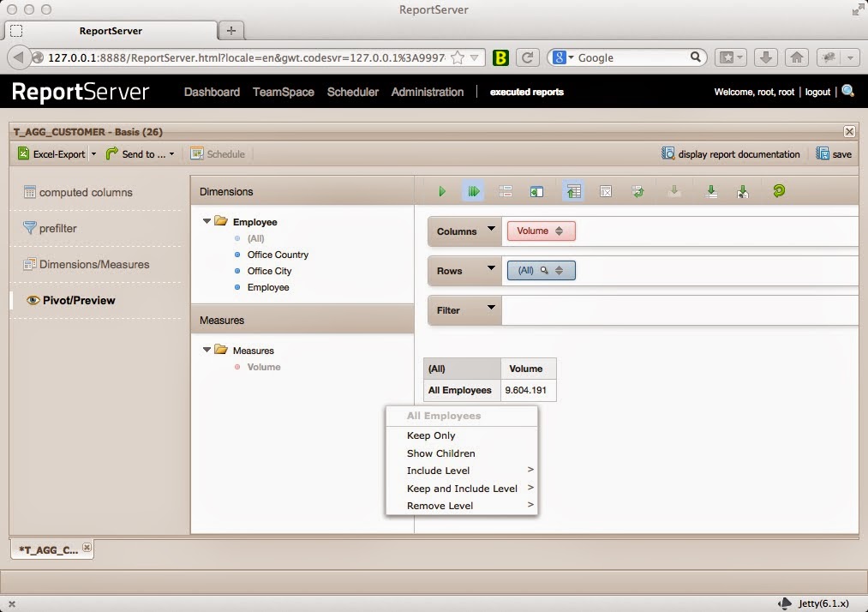Focus the browser address bar
The width and height of the screenshot is (868, 612).
tap(246, 57)
